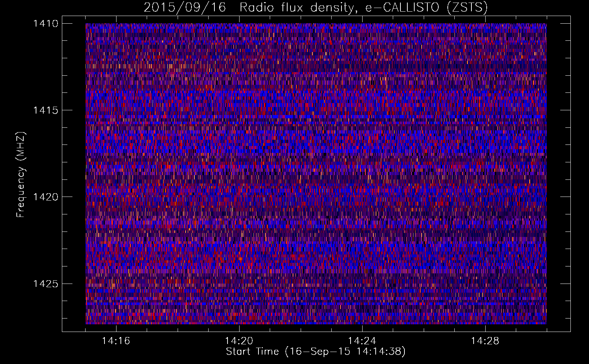Click the 14:24 time tick label
Viewport: 589px width, 364px height.
pos(362,341)
